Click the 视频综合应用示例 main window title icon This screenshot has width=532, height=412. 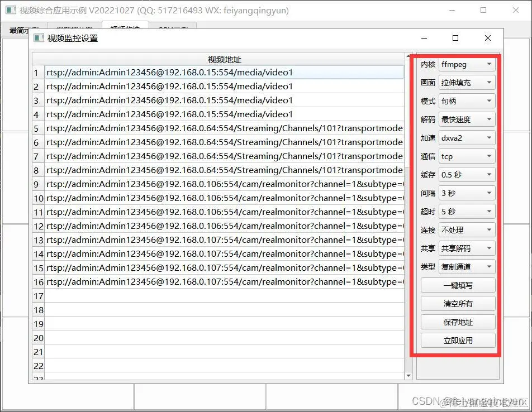(x=11, y=10)
